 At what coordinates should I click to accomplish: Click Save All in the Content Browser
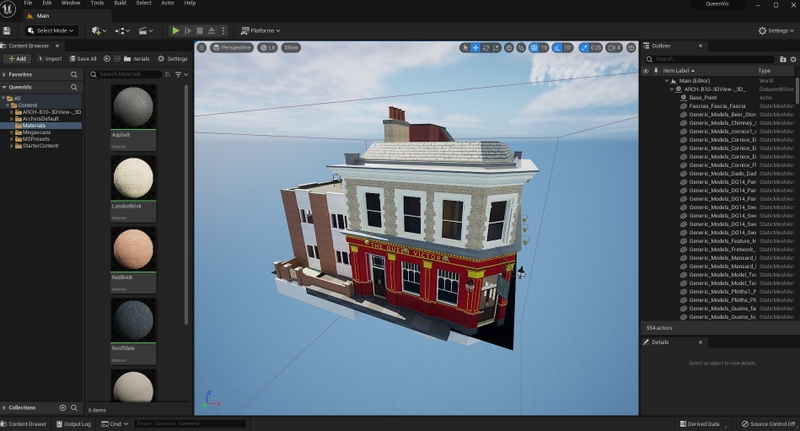tap(83, 59)
